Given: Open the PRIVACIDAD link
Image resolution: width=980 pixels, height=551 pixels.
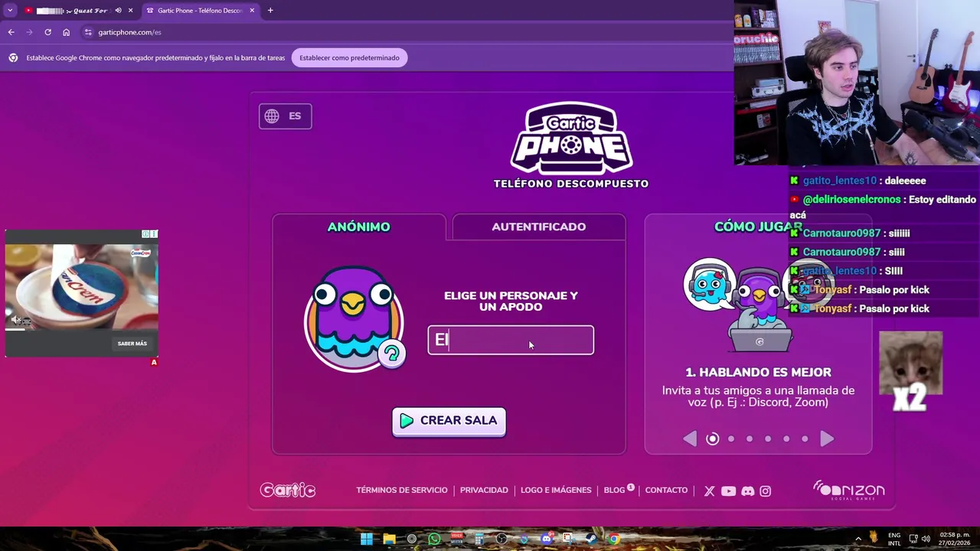Looking at the screenshot, I should (484, 490).
